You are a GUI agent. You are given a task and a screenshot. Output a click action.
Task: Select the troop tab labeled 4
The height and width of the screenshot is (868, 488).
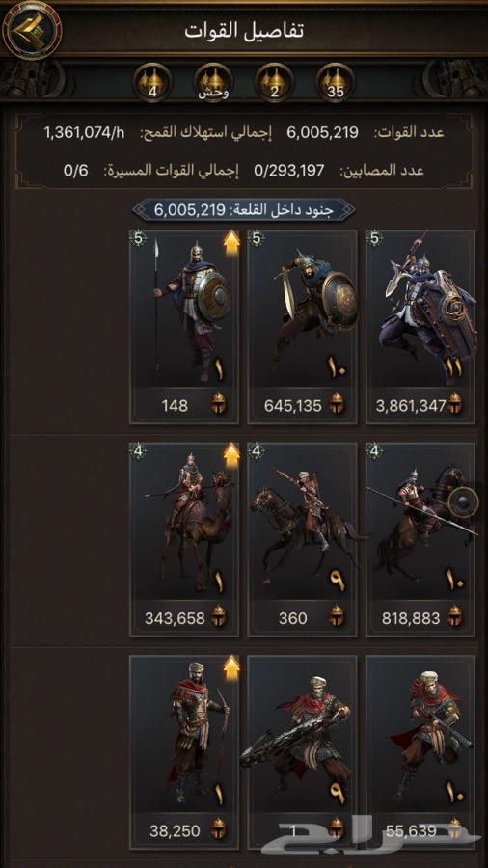click(152, 83)
